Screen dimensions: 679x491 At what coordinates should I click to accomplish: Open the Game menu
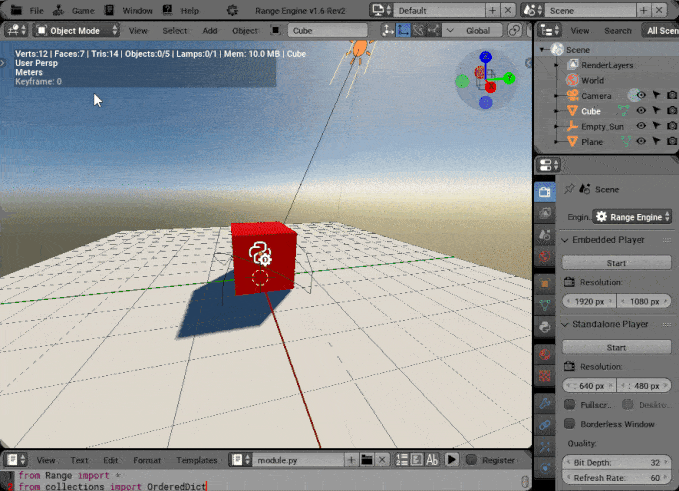pyautogui.click(x=83, y=10)
